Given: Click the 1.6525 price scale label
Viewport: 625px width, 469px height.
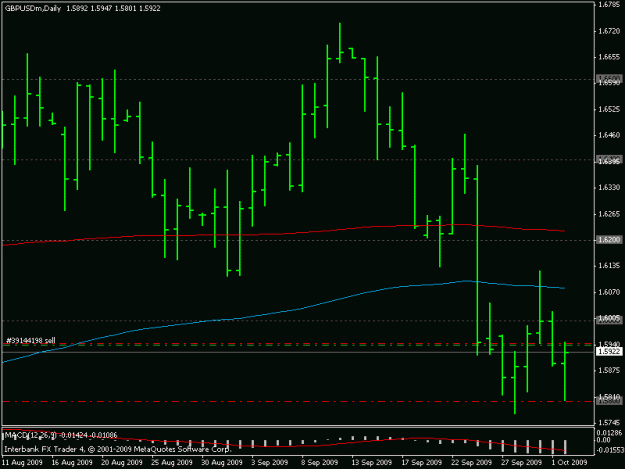Looking at the screenshot, I should point(609,109).
